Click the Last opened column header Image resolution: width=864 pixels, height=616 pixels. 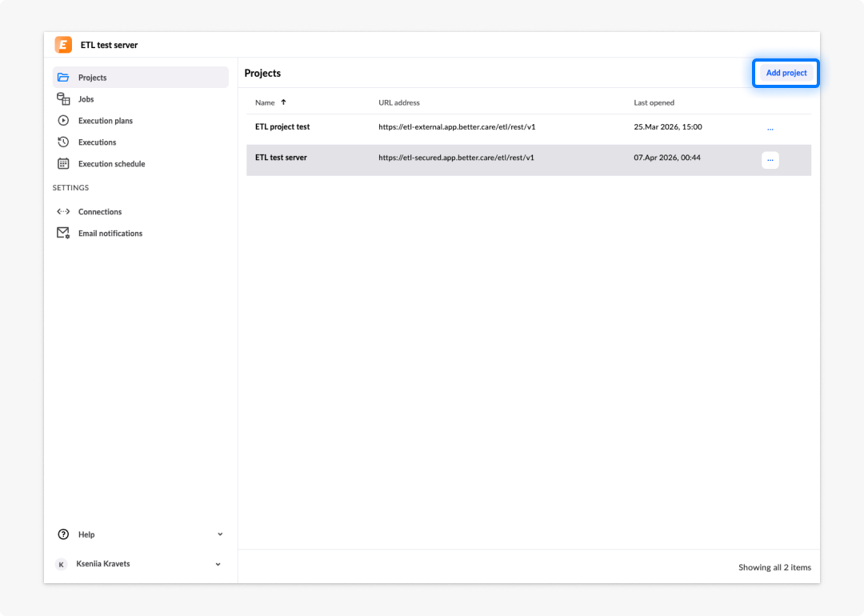(654, 102)
